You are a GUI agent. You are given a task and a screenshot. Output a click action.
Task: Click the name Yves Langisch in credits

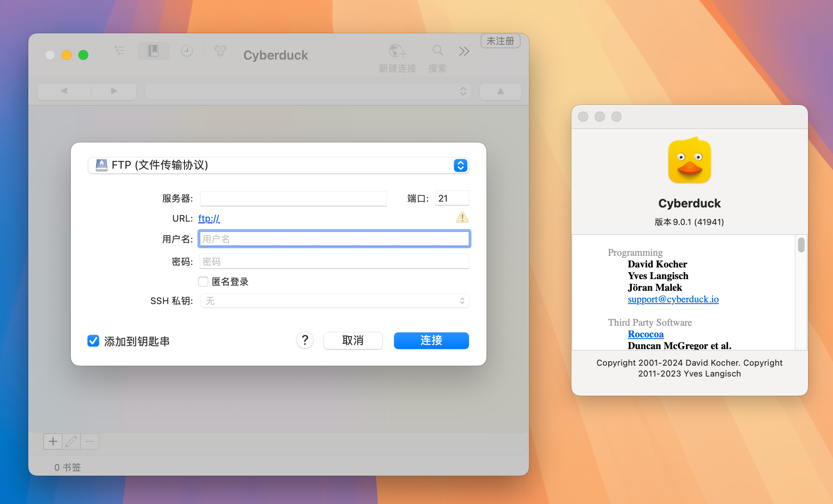click(x=658, y=276)
